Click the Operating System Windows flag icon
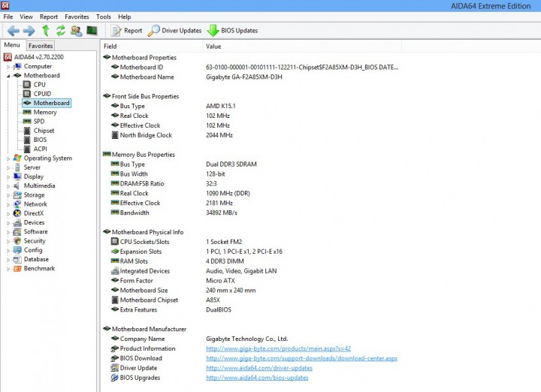 [17, 158]
